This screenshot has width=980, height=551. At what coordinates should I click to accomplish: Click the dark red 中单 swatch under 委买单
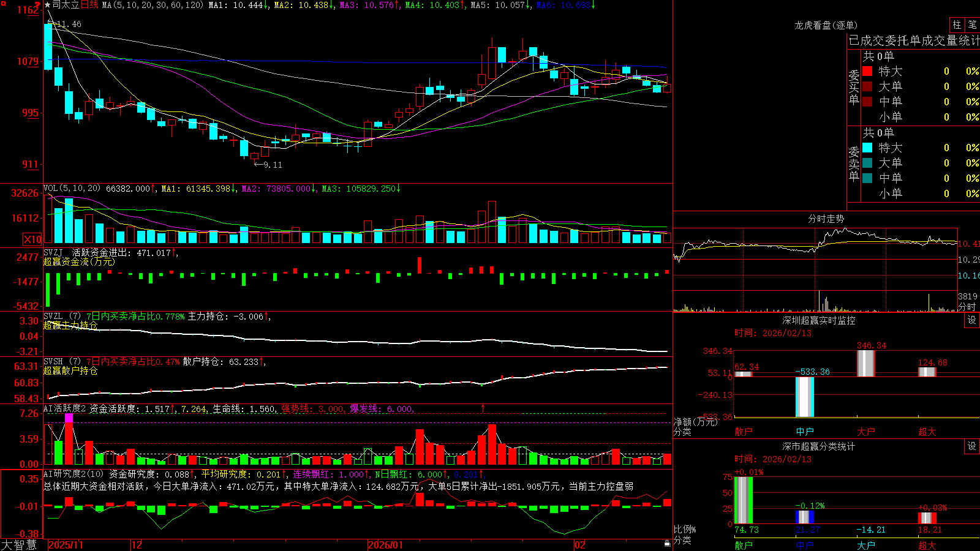click(867, 101)
